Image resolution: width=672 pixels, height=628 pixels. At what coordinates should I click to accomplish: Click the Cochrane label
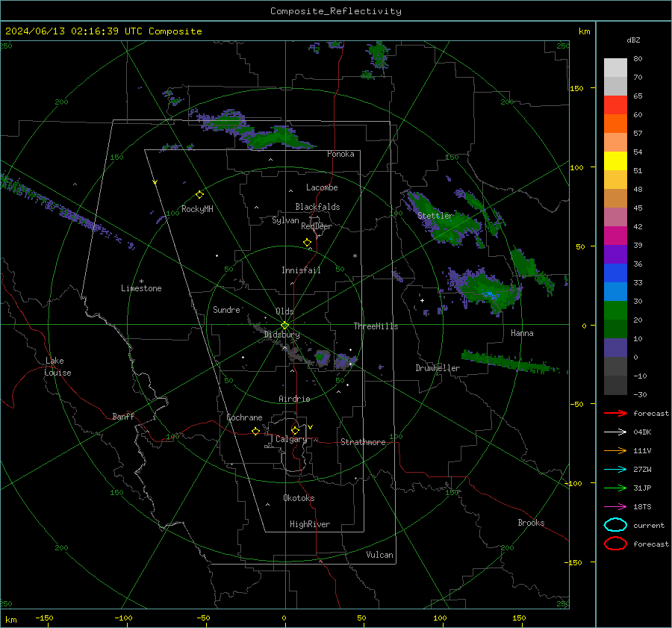[x=244, y=417]
